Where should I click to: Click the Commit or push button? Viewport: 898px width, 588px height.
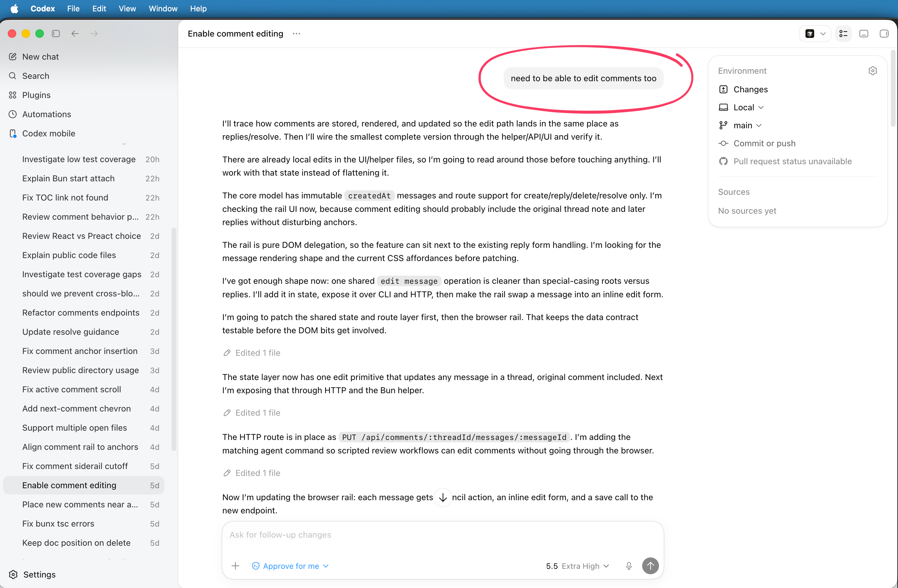pos(757,143)
